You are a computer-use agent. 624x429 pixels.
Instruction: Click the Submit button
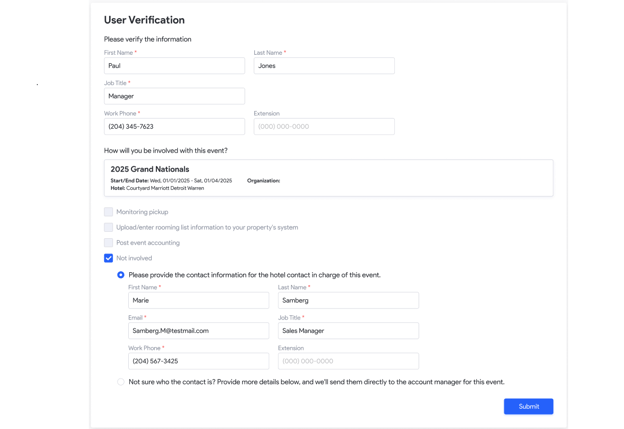[x=528, y=406]
